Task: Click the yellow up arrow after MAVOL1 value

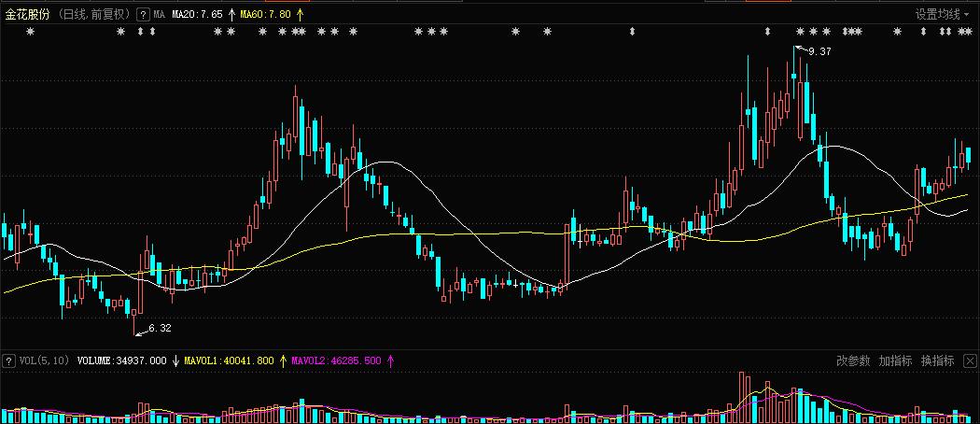Action: [283, 360]
